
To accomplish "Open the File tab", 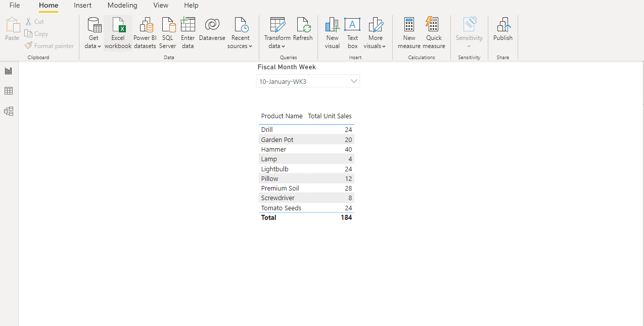I will pos(15,6).
